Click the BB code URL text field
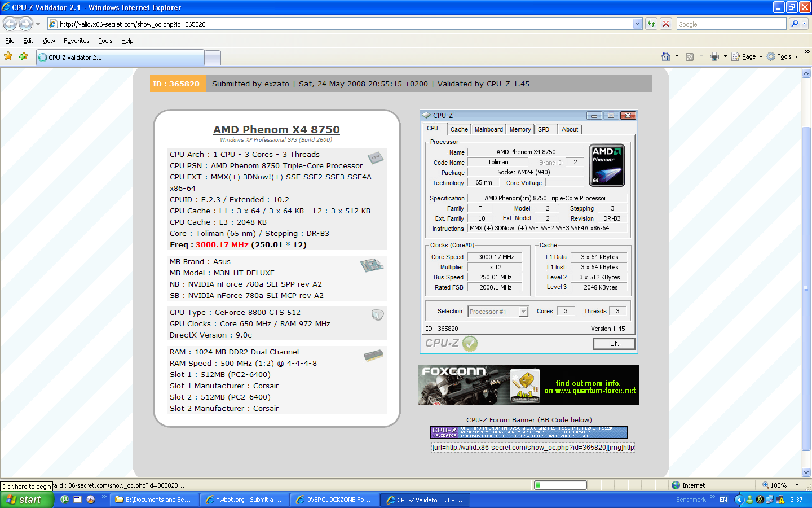This screenshot has height=508, width=812. pyautogui.click(x=533, y=447)
